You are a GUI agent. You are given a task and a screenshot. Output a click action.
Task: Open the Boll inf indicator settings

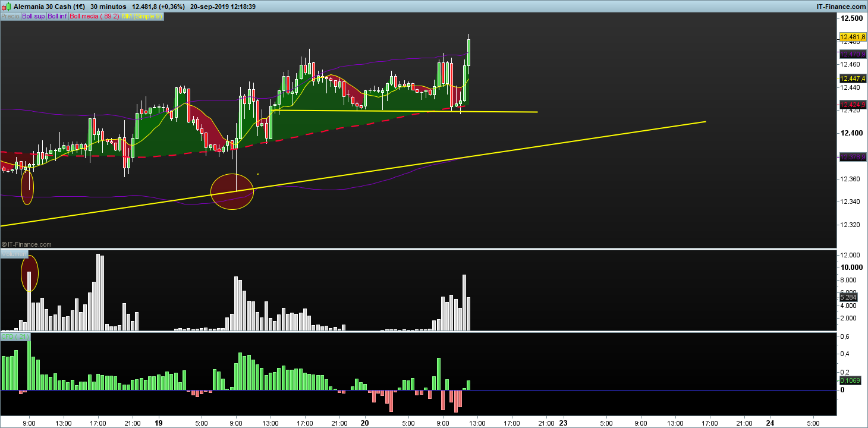(58, 17)
